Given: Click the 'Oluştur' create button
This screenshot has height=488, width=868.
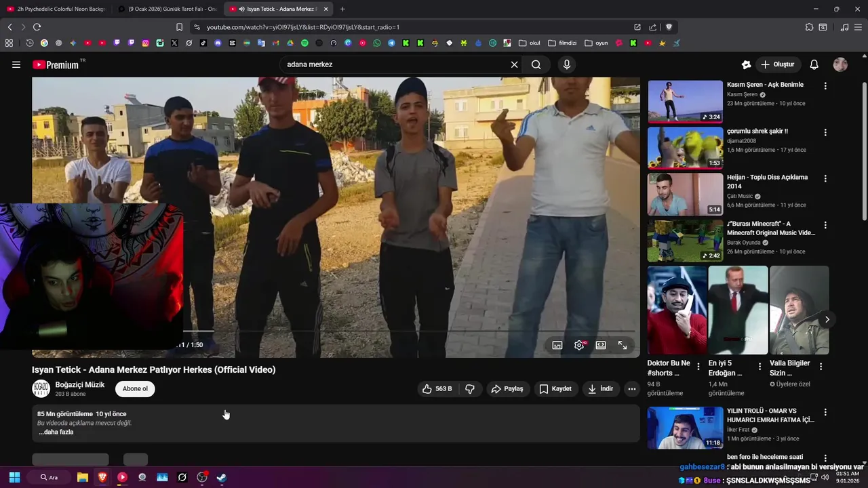Looking at the screenshot, I should [x=778, y=64].
